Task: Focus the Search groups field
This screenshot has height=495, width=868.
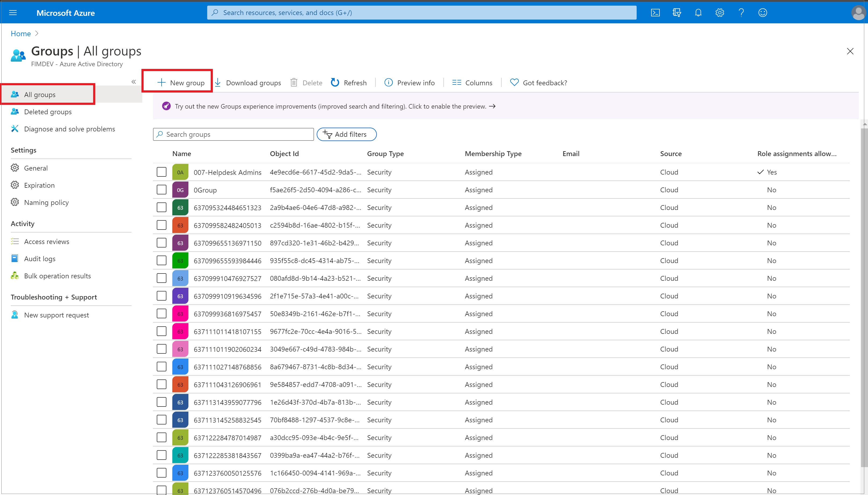Action: [x=234, y=134]
